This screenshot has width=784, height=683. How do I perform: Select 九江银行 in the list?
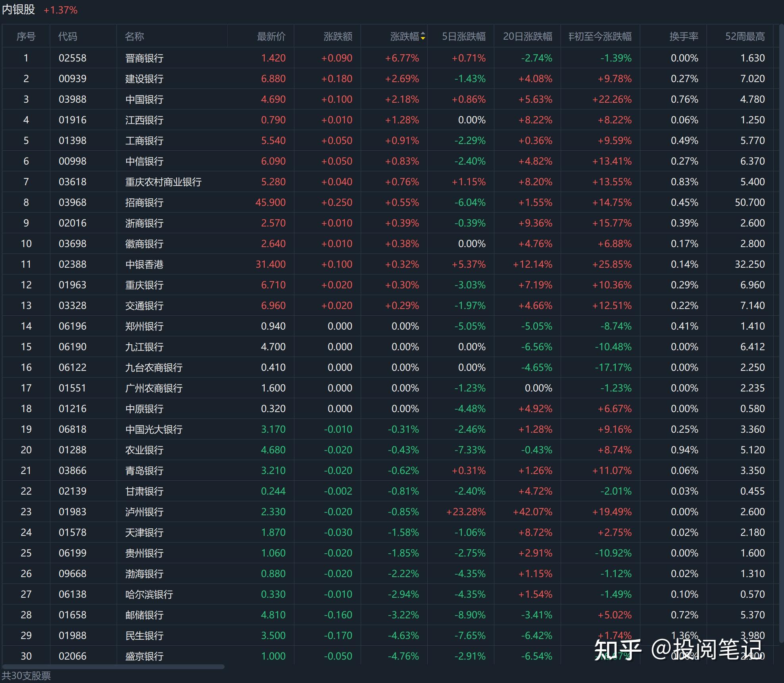coord(144,347)
